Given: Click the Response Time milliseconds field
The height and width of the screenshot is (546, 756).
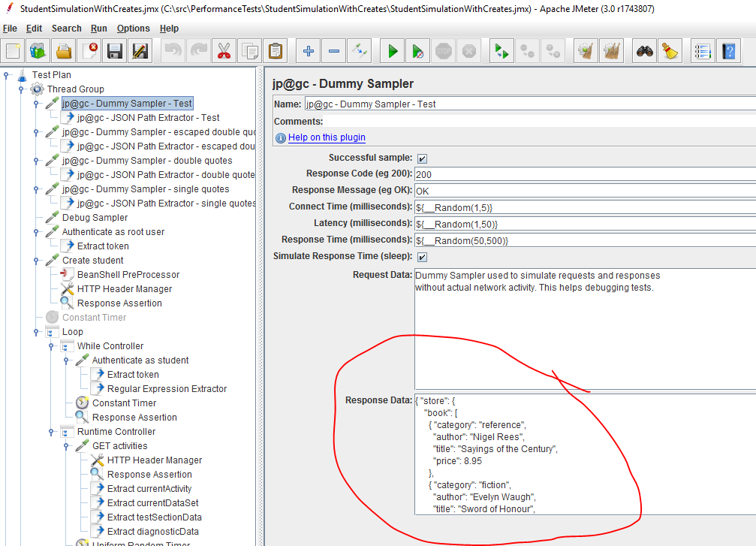Looking at the screenshot, I should tap(585, 240).
